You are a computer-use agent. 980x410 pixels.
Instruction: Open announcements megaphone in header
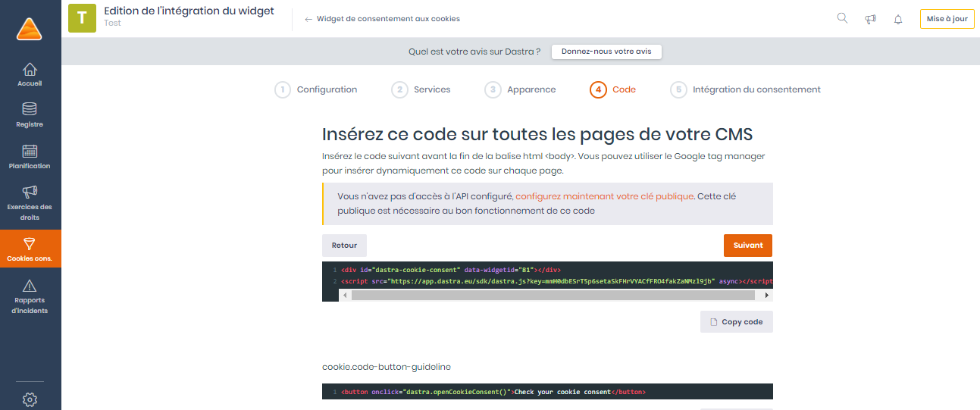(870, 19)
